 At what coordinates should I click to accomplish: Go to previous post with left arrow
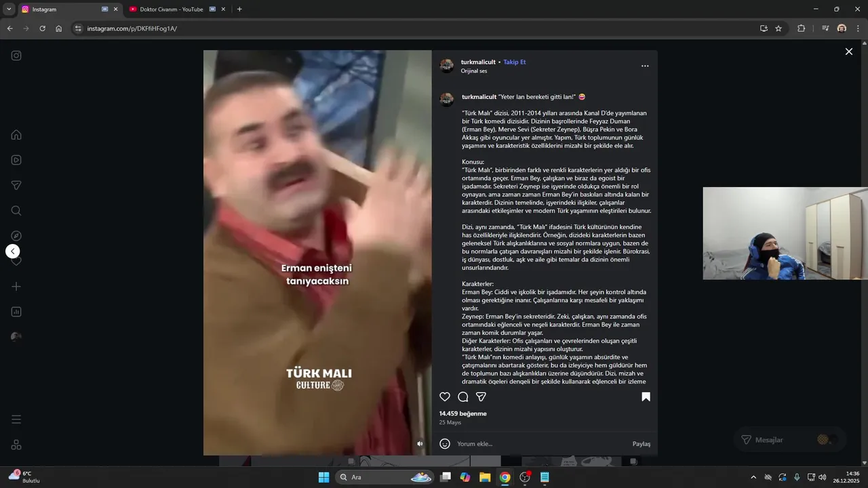12,251
